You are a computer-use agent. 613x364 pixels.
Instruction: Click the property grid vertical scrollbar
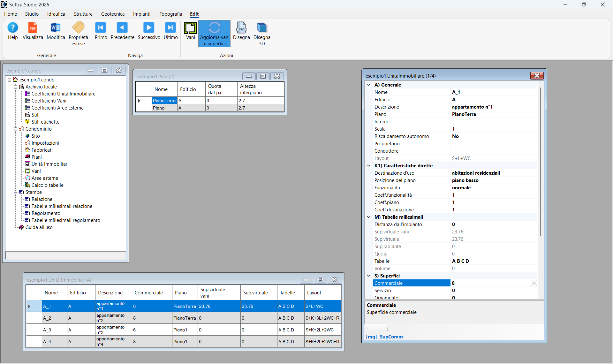click(x=541, y=162)
